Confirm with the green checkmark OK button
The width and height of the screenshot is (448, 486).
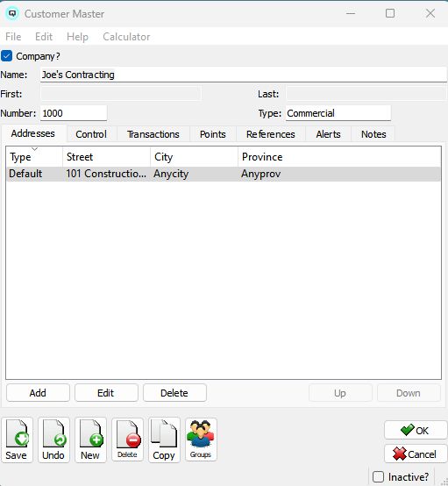[416, 430]
